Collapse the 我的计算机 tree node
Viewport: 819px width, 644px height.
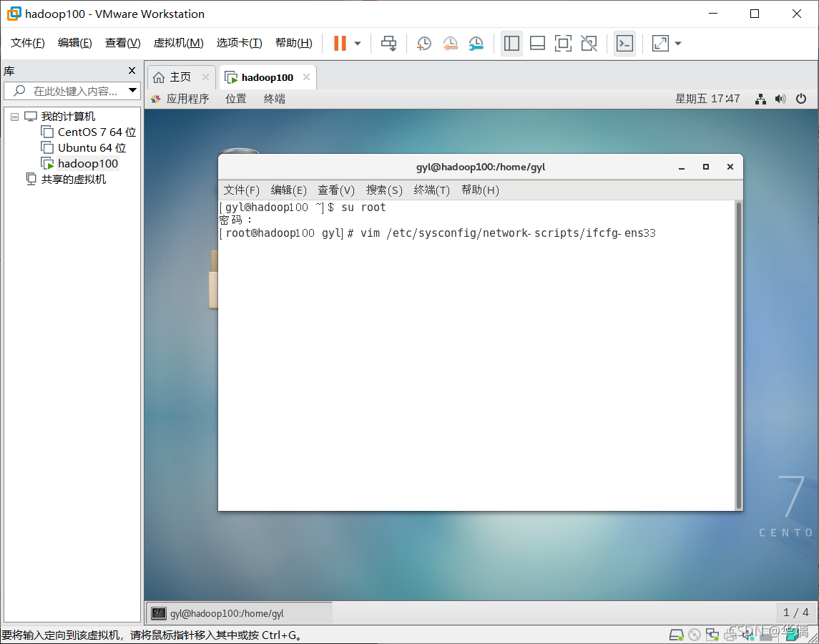pyautogui.click(x=14, y=117)
